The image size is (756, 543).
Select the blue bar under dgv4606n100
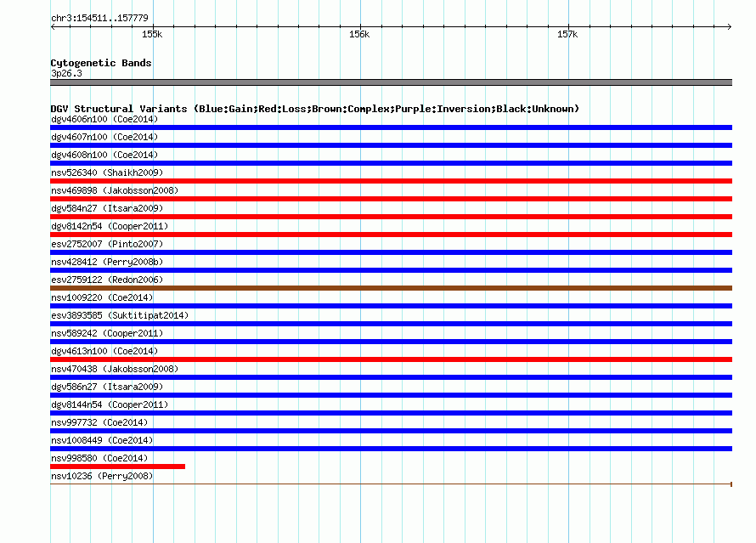[391, 127]
